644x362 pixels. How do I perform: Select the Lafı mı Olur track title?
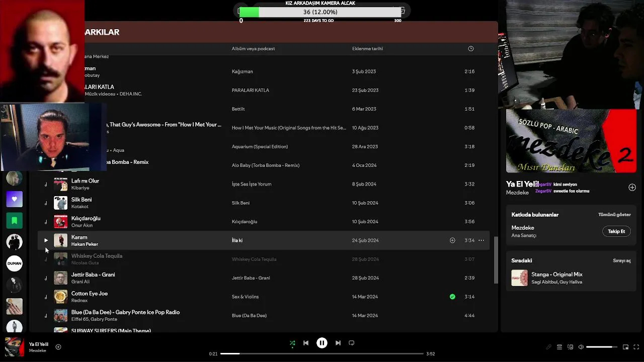click(x=85, y=181)
